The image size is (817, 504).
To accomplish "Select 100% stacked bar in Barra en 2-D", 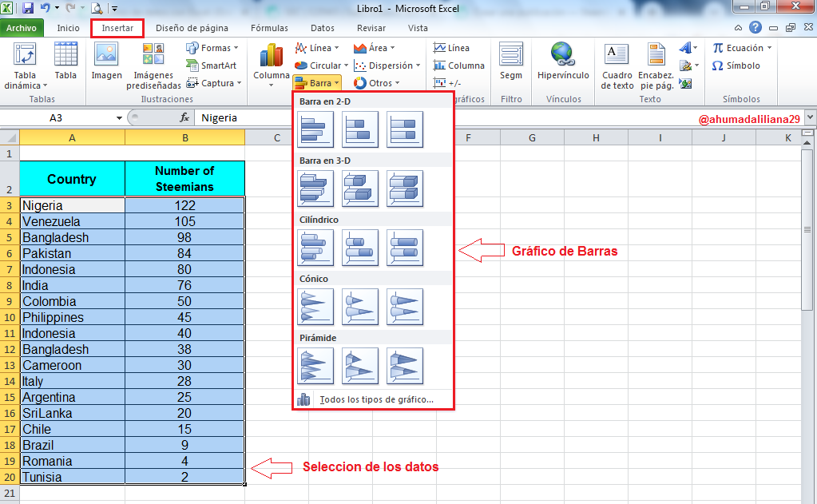I will 405,129.
